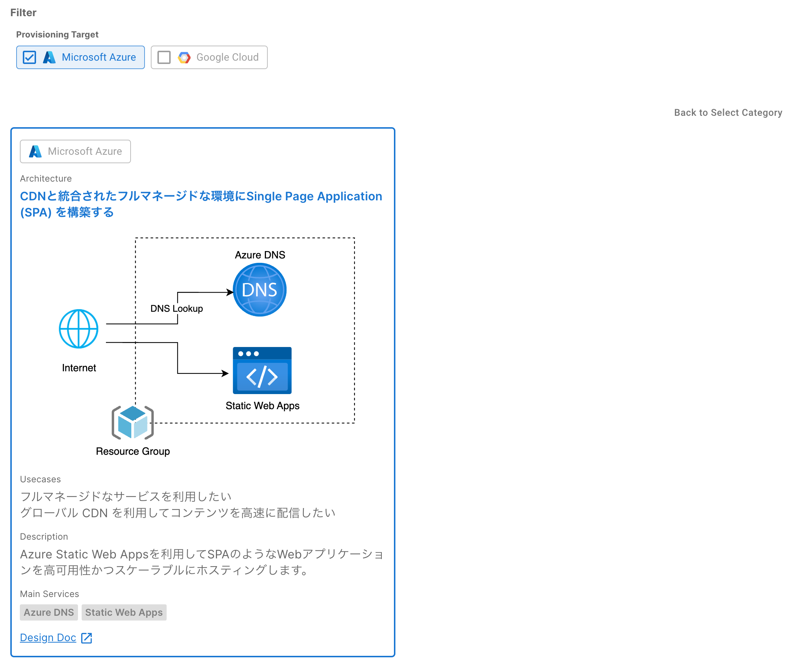793x672 pixels.
Task: Click the Google Cloud logo icon
Action: [x=184, y=57]
